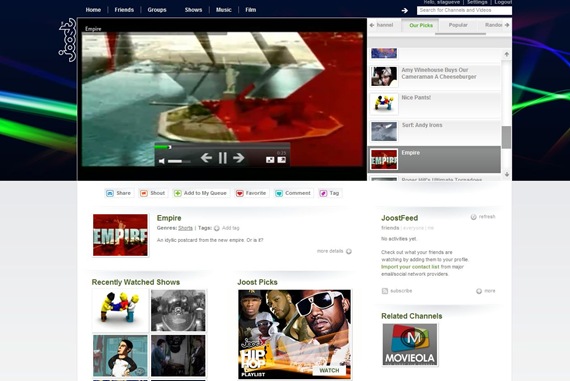
Task: Click the Tag button
Action: tap(329, 193)
